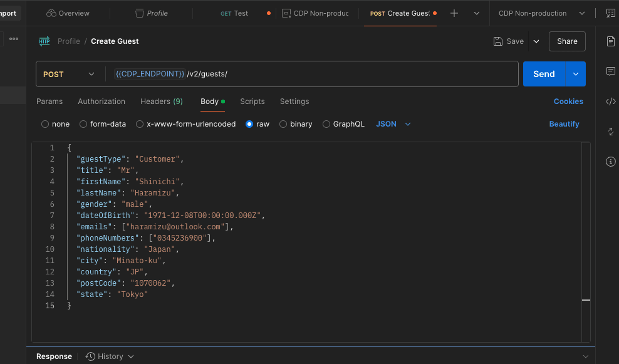Choose the GraphQL body radio button
Image resolution: width=619 pixels, height=364 pixels.
coord(326,124)
